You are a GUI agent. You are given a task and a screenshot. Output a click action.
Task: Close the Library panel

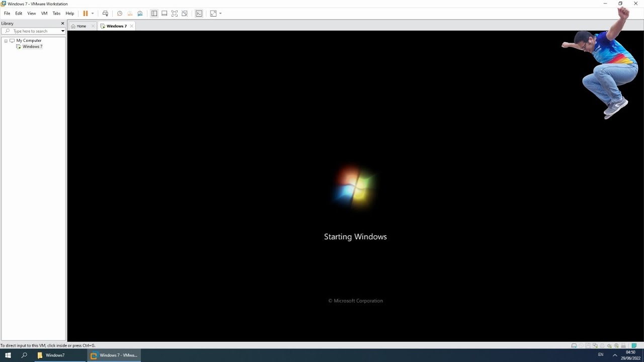click(x=63, y=23)
